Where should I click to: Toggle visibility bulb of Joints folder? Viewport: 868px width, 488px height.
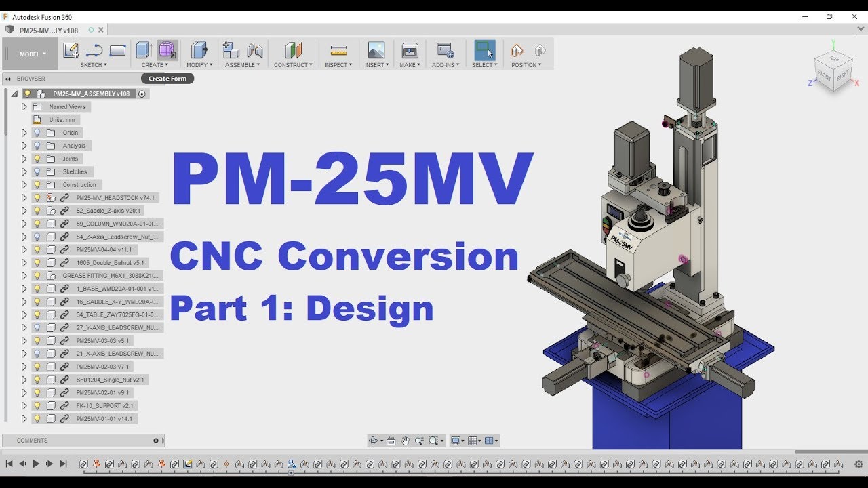click(37, 159)
